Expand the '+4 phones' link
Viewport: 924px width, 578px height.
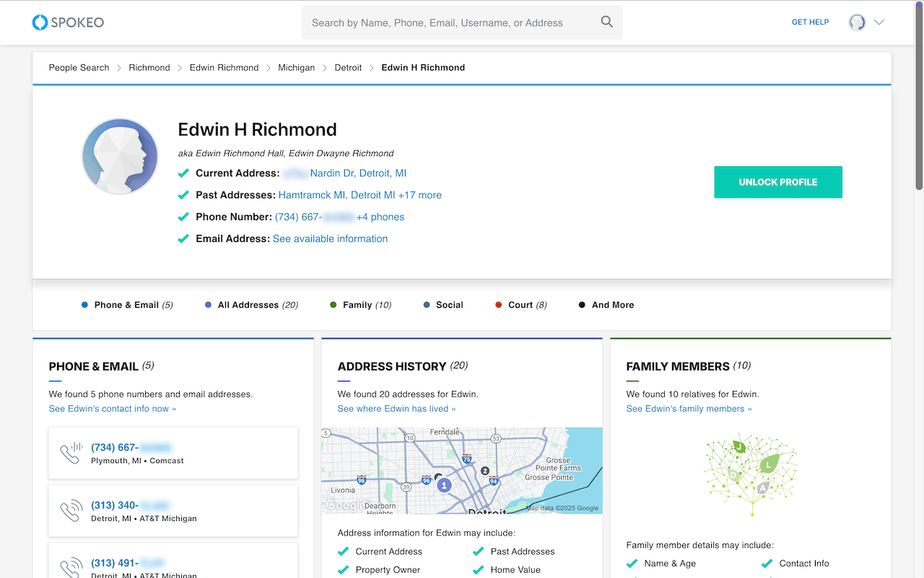(x=380, y=217)
